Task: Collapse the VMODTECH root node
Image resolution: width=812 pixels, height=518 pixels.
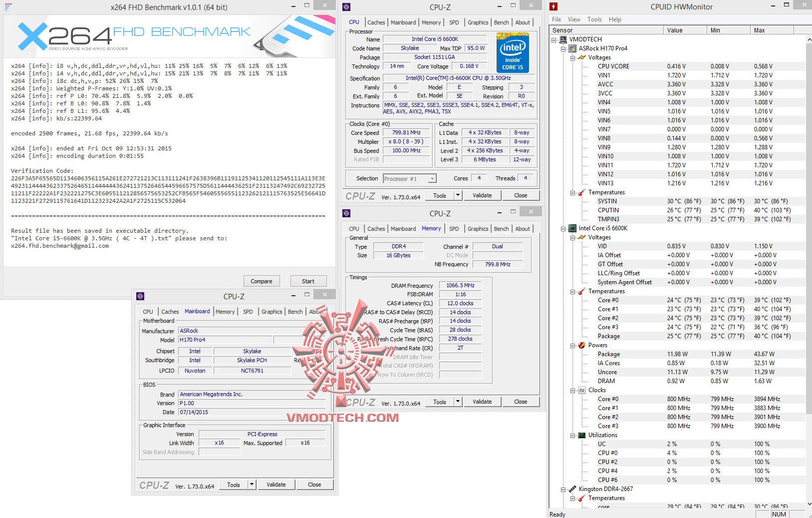Action: (x=553, y=39)
